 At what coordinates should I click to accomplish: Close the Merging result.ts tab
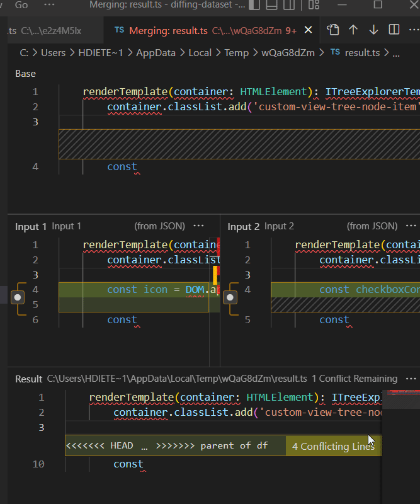pos(307,30)
